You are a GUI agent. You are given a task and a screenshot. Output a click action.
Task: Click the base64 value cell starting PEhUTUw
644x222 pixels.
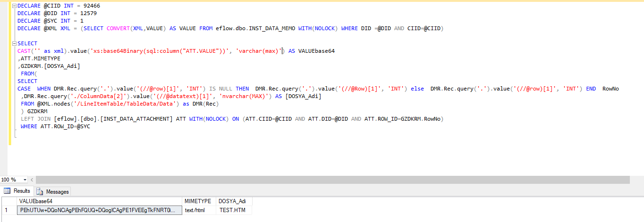click(98, 210)
